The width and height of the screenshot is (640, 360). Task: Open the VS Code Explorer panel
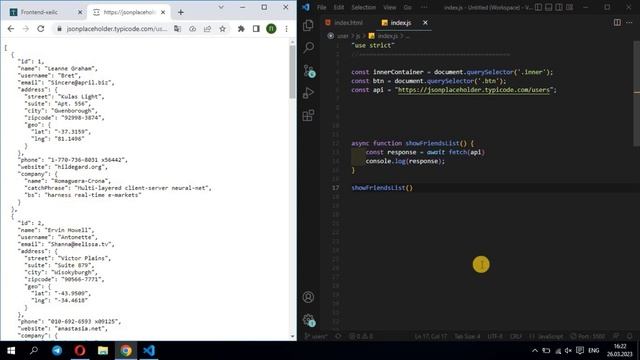tap(309, 25)
